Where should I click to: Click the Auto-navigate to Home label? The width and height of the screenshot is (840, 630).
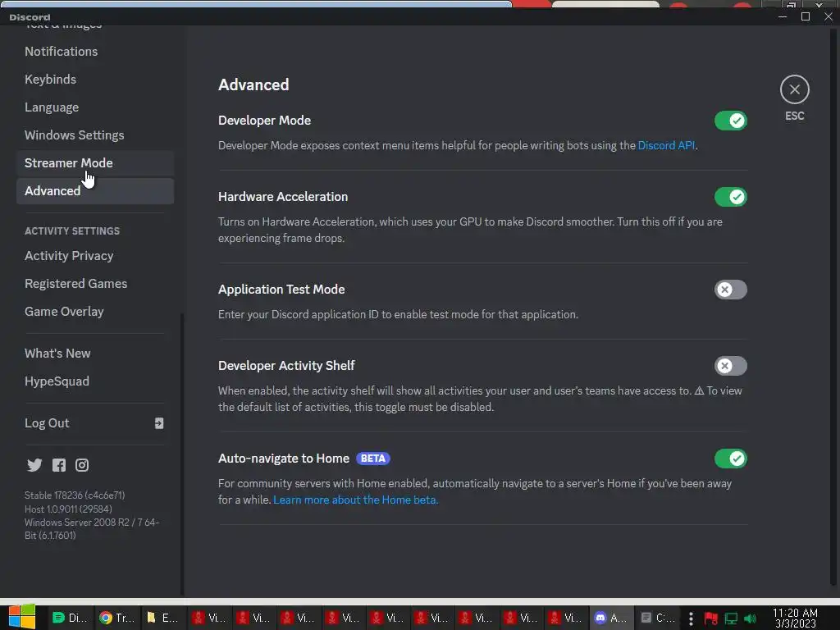pos(283,459)
